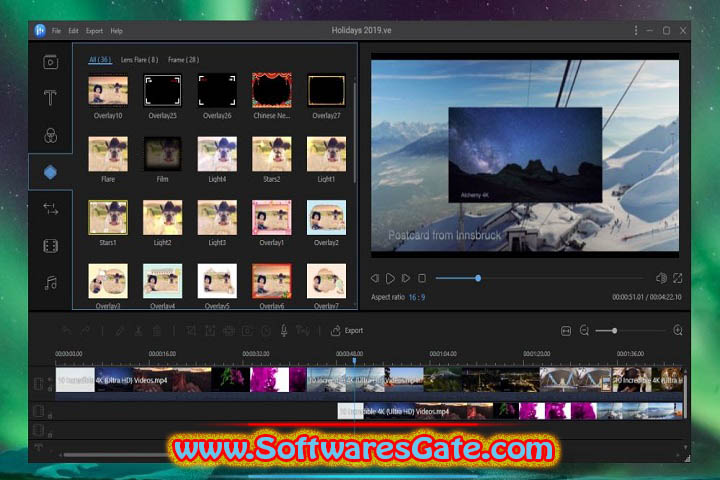Click the app logo in title bar
Image resolution: width=720 pixels, height=480 pixels.
coord(40,31)
